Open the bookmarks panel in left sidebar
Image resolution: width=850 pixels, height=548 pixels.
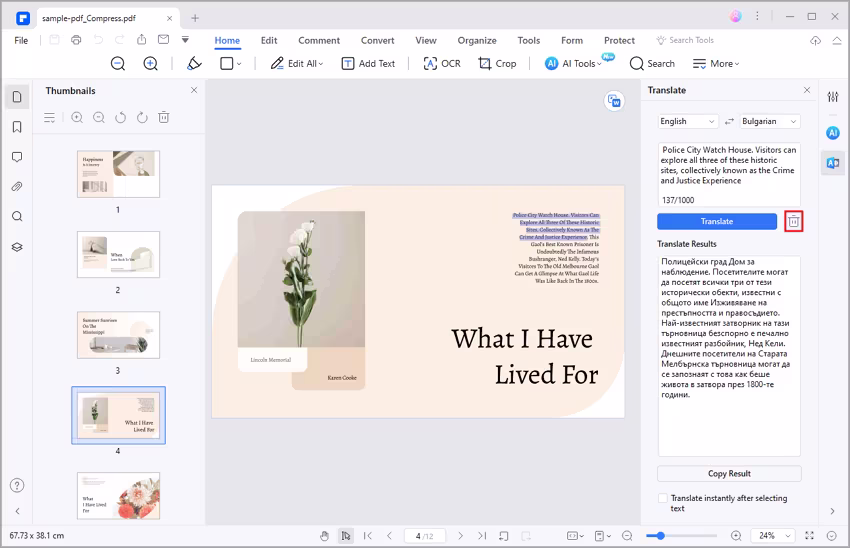pos(17,127)
